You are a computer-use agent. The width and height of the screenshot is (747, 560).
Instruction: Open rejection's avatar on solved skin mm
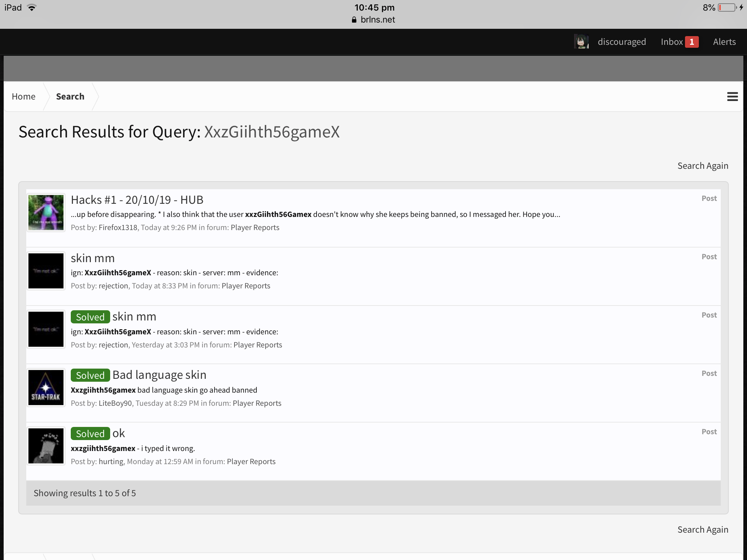pyautogui.click(x=46, y=329)
